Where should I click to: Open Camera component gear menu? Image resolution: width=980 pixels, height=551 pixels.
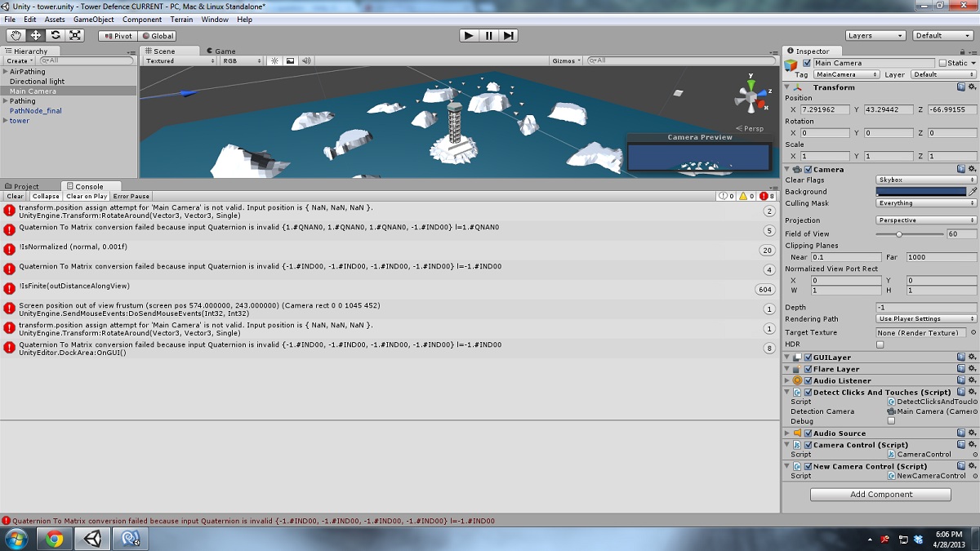pos(972,169)
